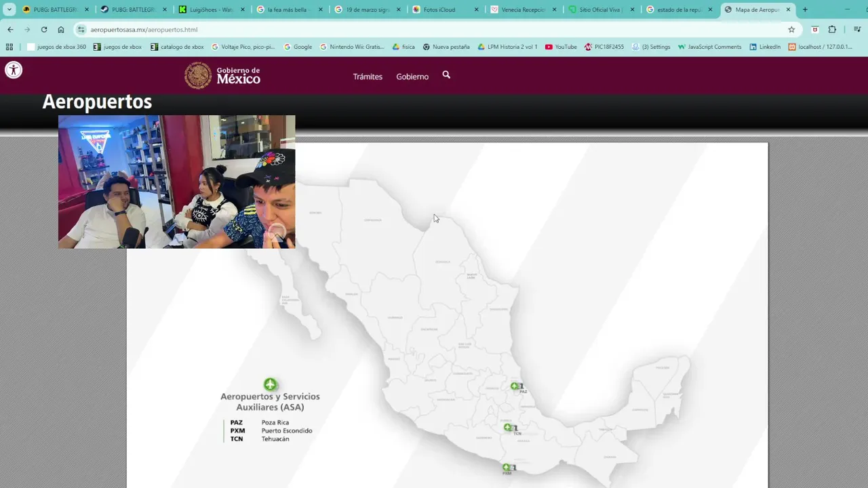The image size is (868, 488).
Task: Open the YouTube bookmark
Action: tap(561, 47)
